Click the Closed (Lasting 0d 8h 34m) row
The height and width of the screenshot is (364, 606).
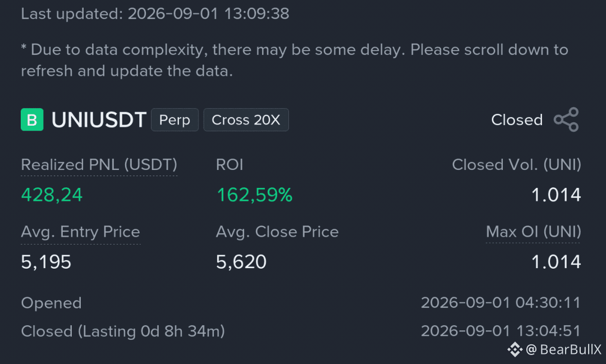(301, 331)
